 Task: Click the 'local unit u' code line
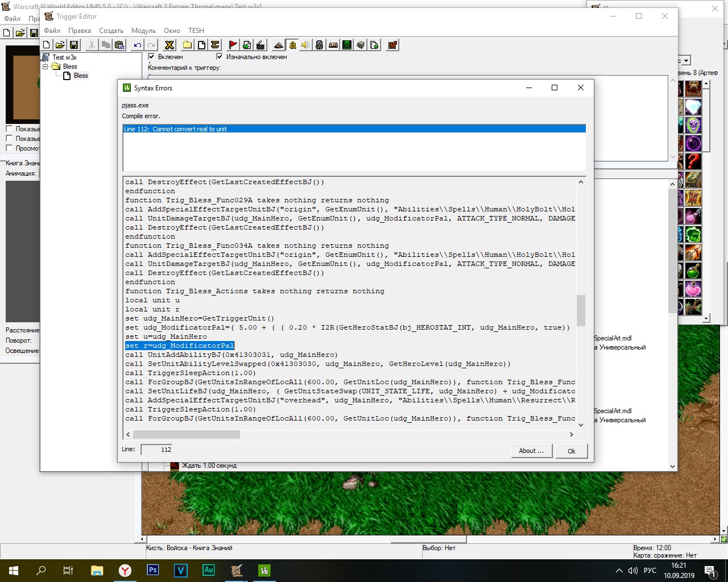152,300
